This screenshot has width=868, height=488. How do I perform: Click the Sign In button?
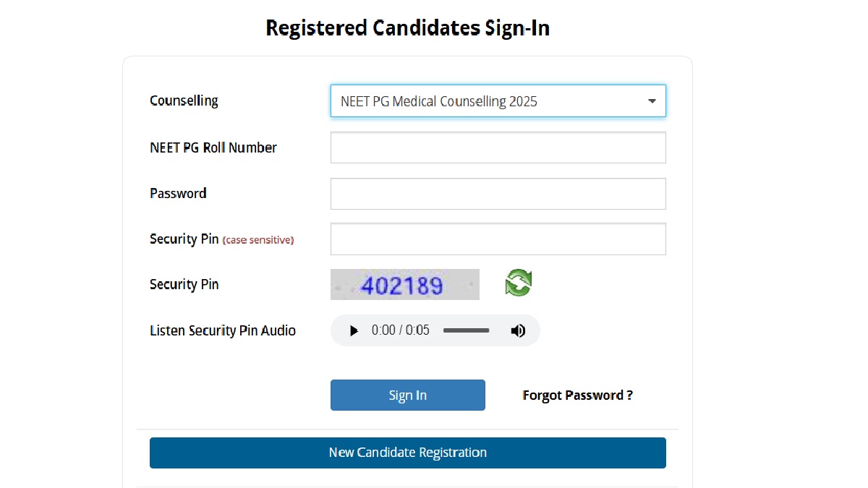[x=407, y=395]
